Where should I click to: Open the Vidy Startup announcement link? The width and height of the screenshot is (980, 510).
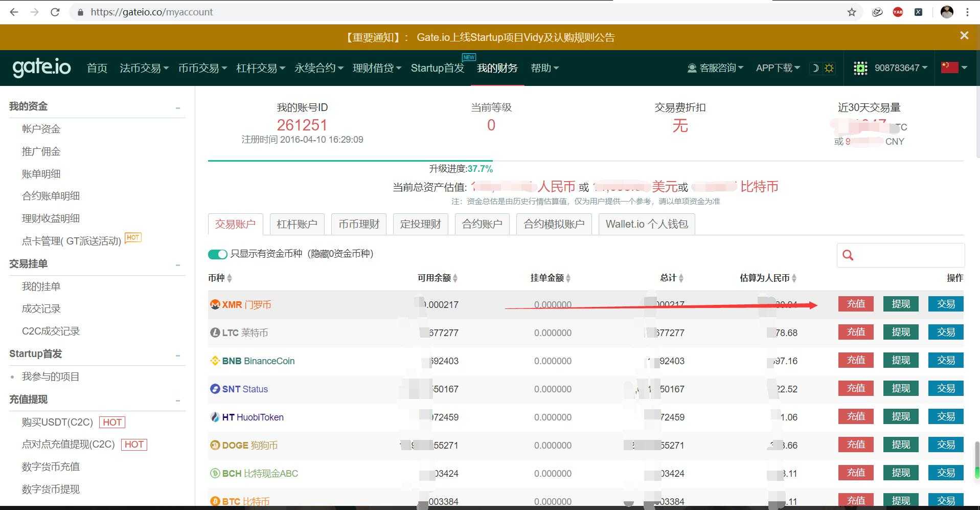tap(516, 37)
